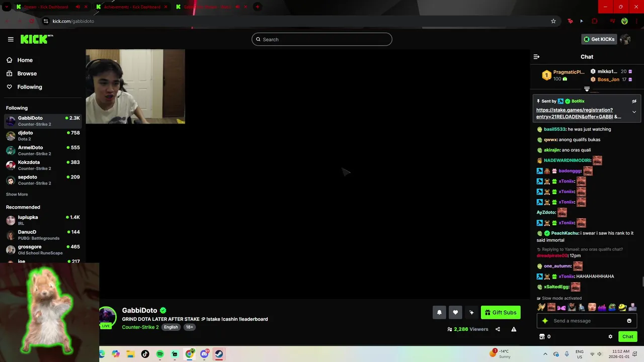Open a new browser tab
Viewport: 644px width, 362px height.
tap(257, 7)
